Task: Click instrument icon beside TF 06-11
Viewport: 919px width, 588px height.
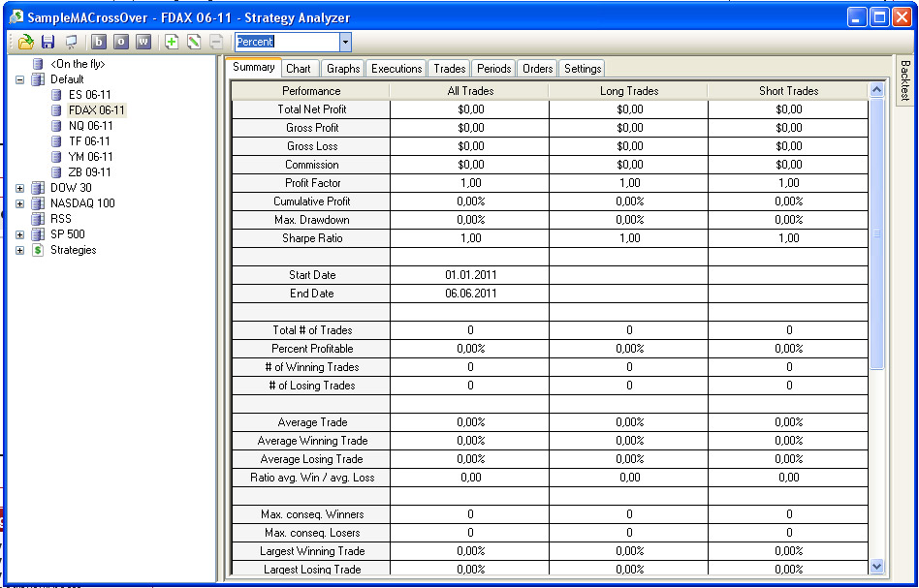Action: pyautogui.click(x=56, y=141)
